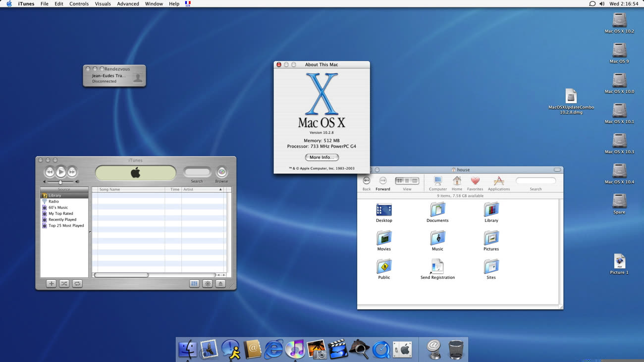
Task: Add a new playlist in iTunes
Action: point(51,284)
